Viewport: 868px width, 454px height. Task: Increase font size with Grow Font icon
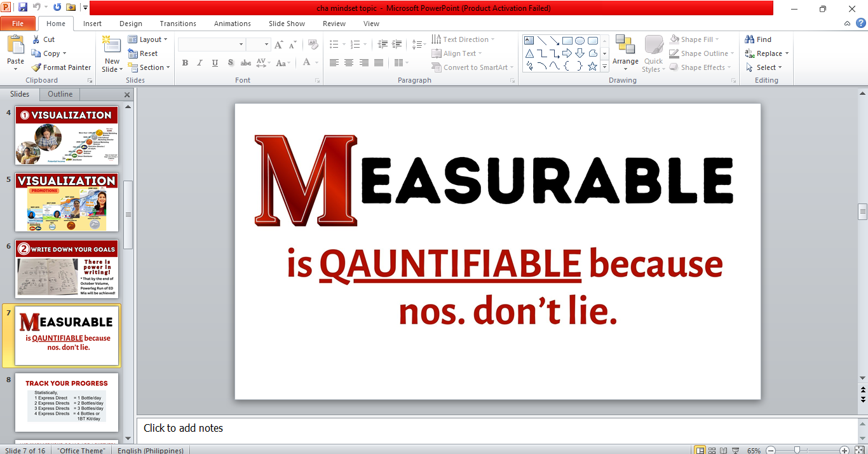click(279, 45)
